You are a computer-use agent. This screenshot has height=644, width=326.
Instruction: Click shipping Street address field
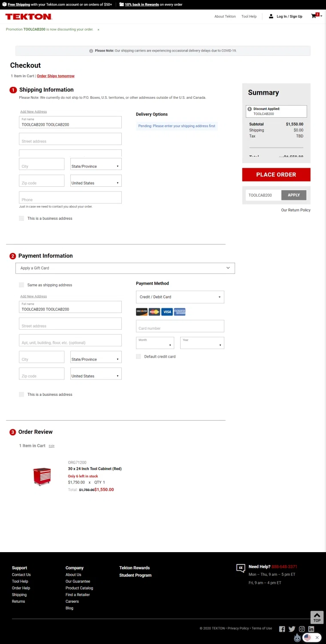(70, 139)
